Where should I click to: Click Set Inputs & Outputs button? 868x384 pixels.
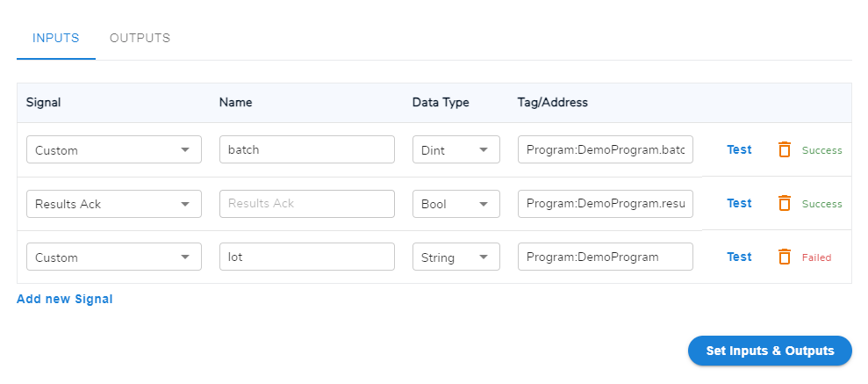(x=770, y=351)
